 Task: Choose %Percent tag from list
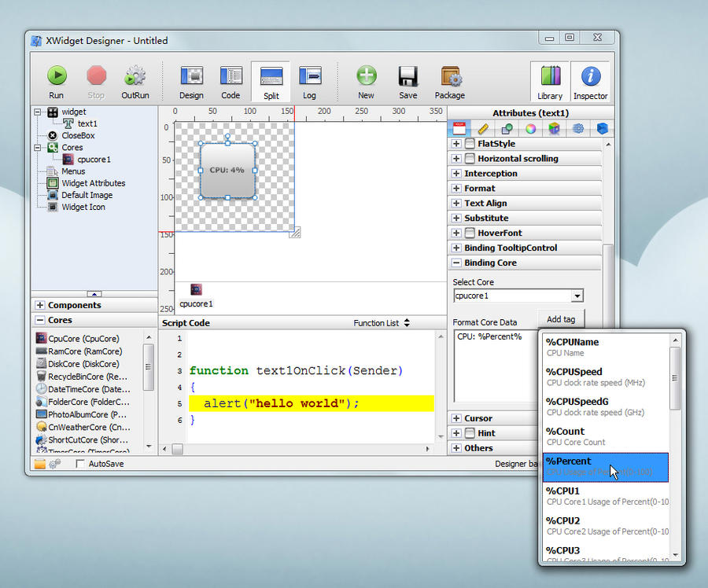click(x=606, y=467)
